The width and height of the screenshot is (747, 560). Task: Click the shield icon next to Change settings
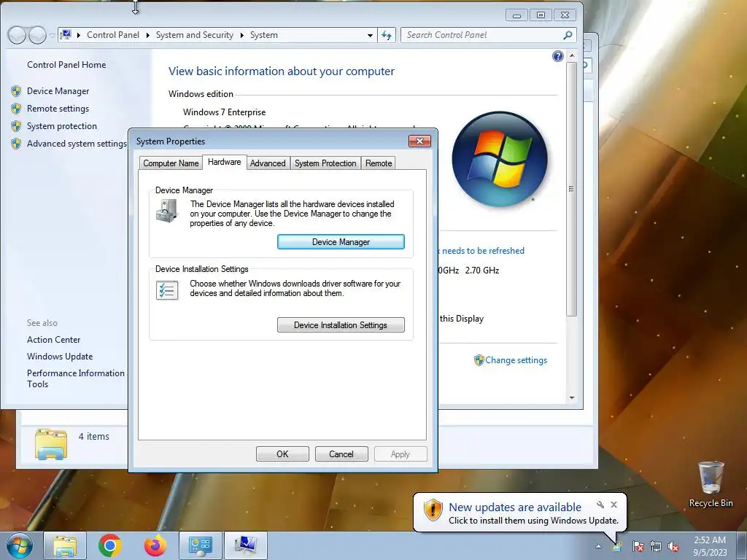tap(479, 360)
